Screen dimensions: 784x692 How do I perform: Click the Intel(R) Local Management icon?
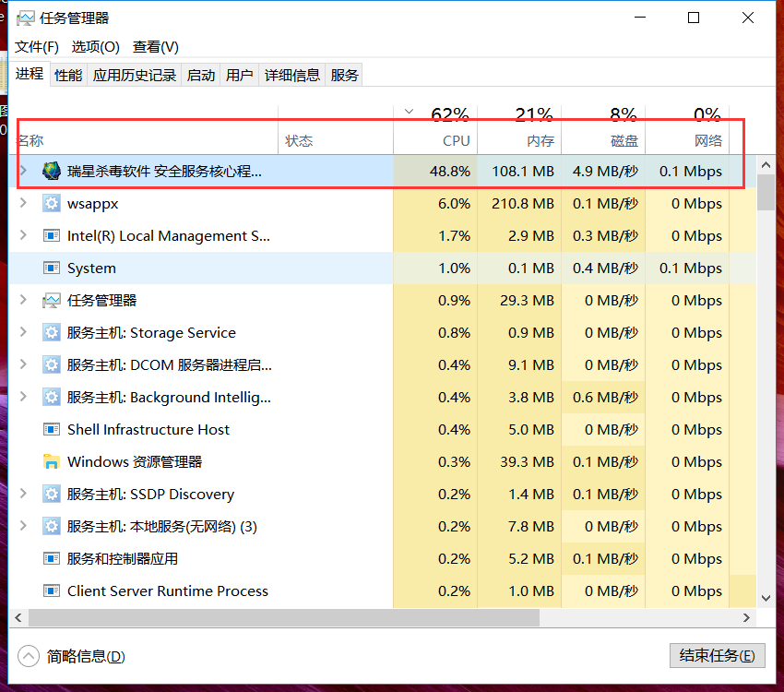[52, 235]
